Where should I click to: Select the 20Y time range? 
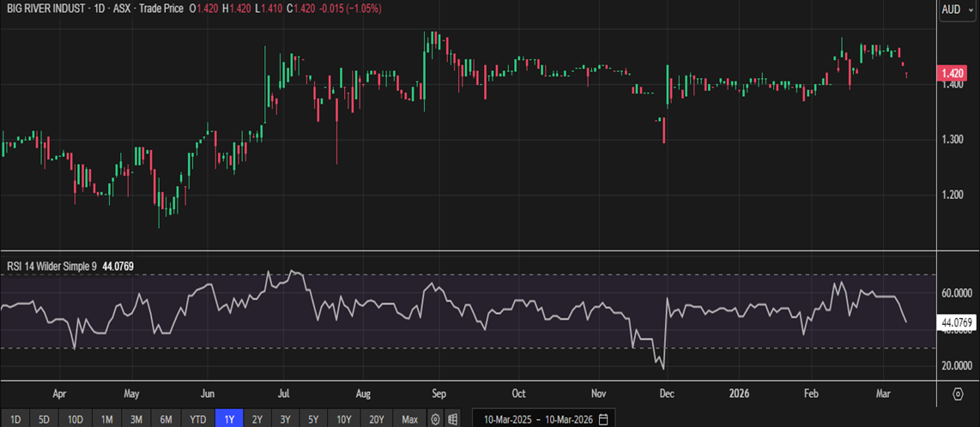click(377, 419)
